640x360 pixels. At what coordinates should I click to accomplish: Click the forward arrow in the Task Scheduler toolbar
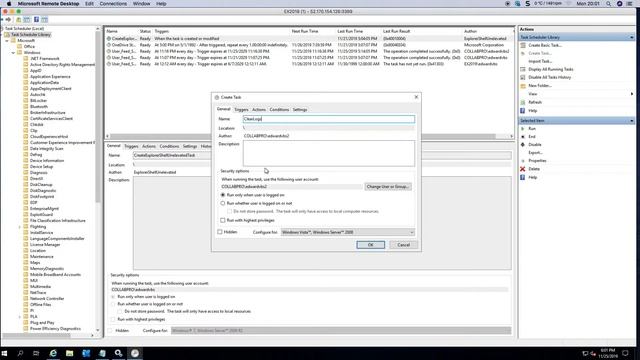[8, 20]
